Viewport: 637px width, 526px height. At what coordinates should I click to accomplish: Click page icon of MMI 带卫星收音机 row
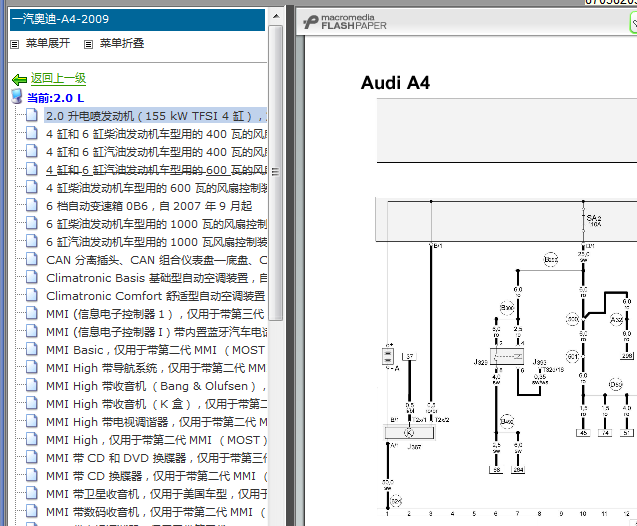[32, 493]
